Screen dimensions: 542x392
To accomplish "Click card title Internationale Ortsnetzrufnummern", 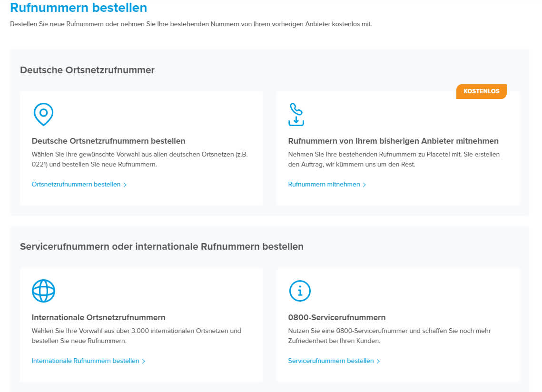I will 99,317.
